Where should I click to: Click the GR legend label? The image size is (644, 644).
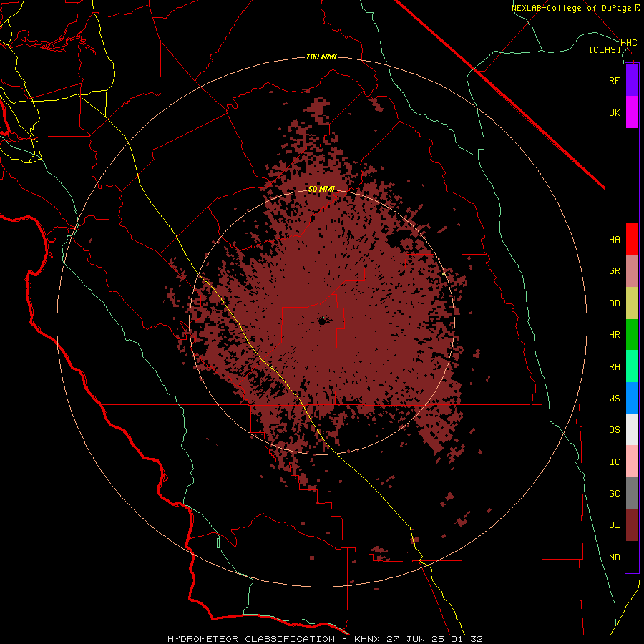point(614,271)
